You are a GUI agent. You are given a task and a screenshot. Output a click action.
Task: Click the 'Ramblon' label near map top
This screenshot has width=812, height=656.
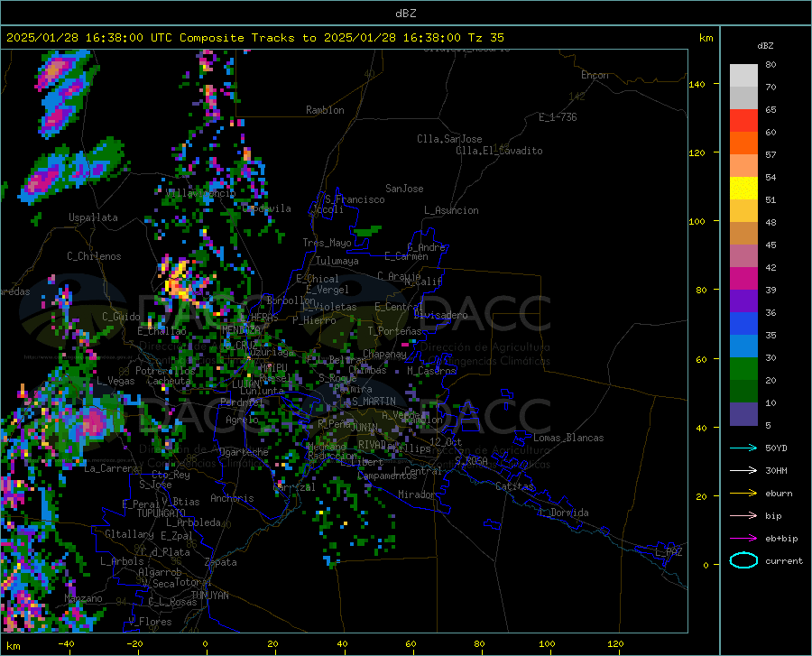[x=325, y=110]
